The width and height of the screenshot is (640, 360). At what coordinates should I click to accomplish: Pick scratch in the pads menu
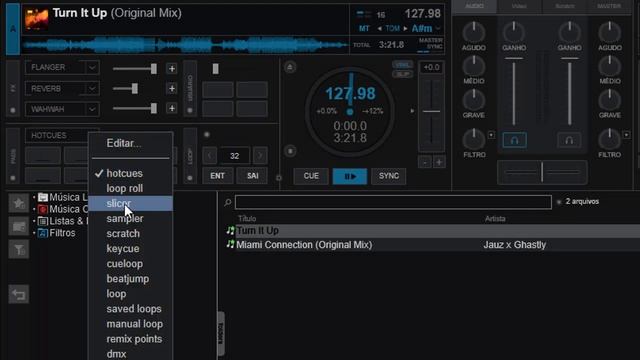pos(123,234)
